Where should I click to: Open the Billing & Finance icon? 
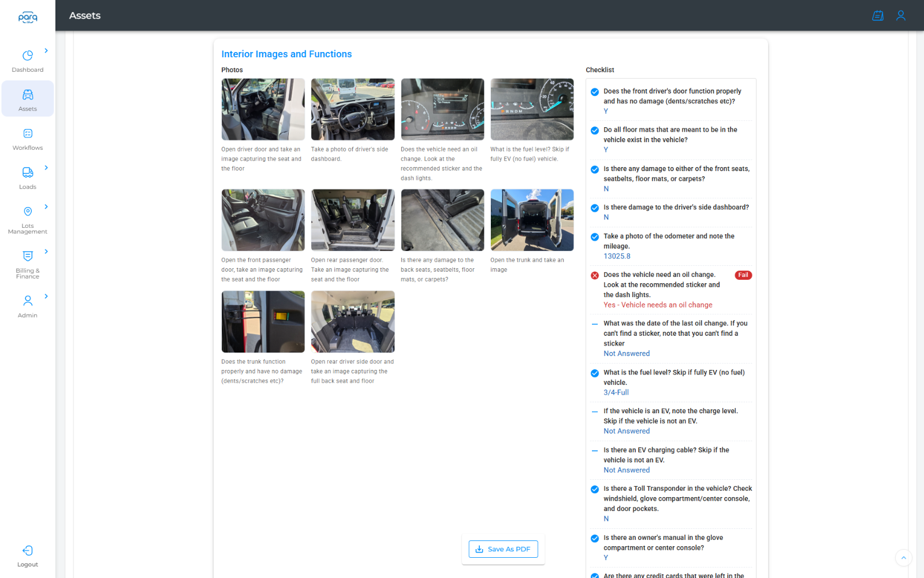[28, 256]
